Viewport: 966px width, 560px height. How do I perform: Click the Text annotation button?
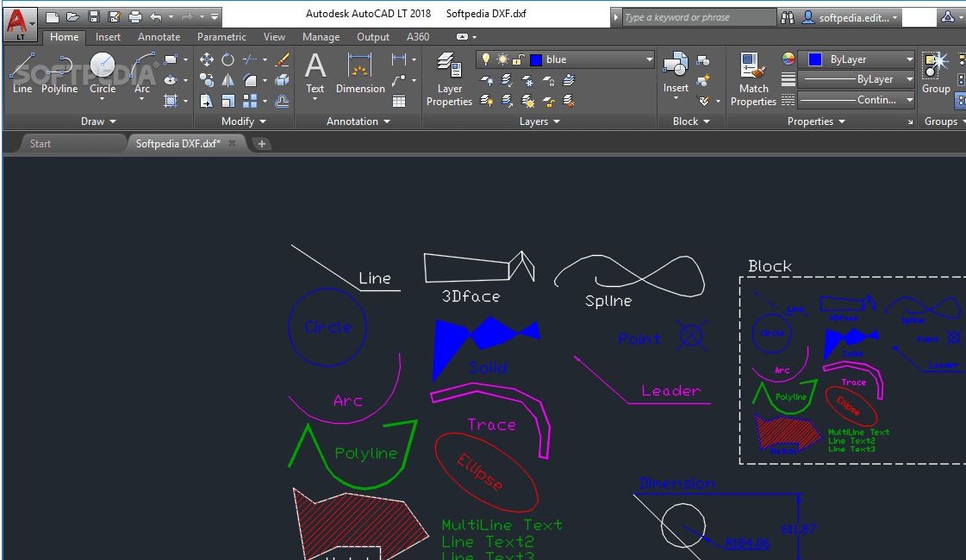coord(315,76)
